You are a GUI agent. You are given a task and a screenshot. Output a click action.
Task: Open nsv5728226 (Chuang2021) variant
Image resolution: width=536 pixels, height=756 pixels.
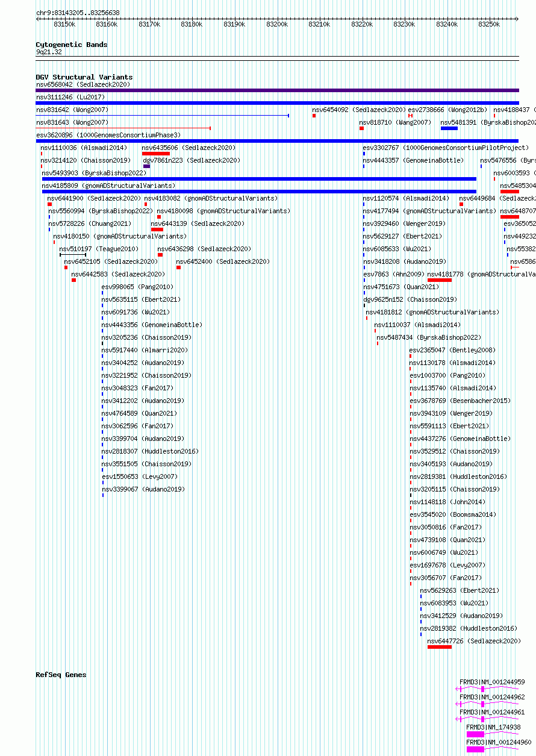pyautogui.click(x=90, y=223)
